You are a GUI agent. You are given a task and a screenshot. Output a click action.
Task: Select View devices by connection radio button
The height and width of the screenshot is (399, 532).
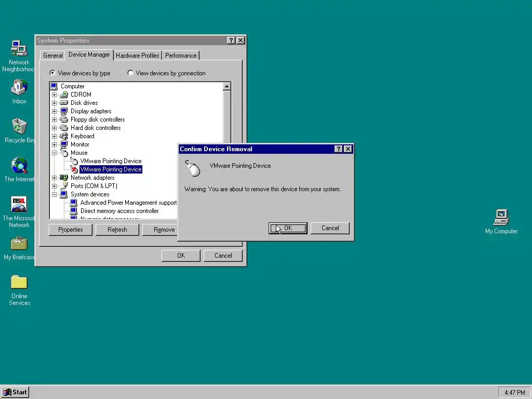click(x=130, y=73)
